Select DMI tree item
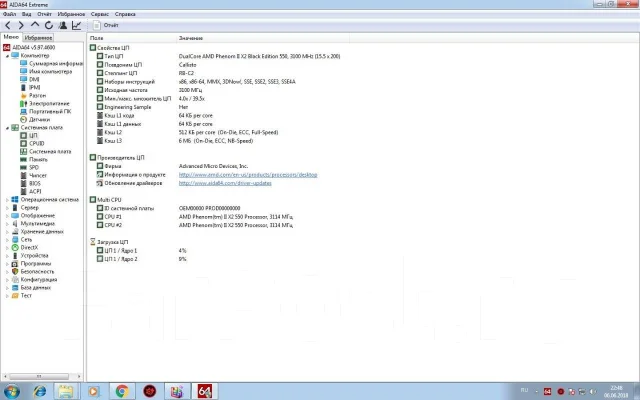 [x=34, y=80]
